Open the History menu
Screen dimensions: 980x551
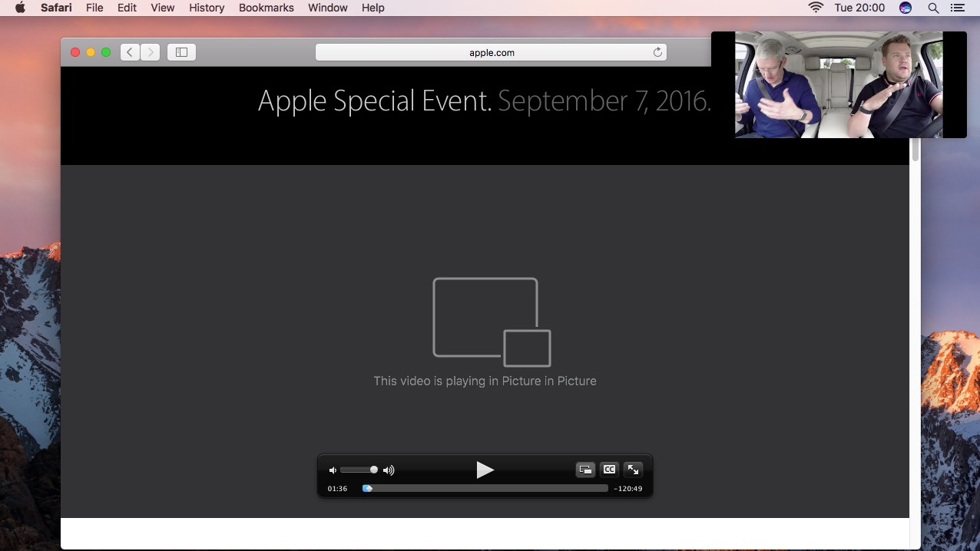point(207,8)
